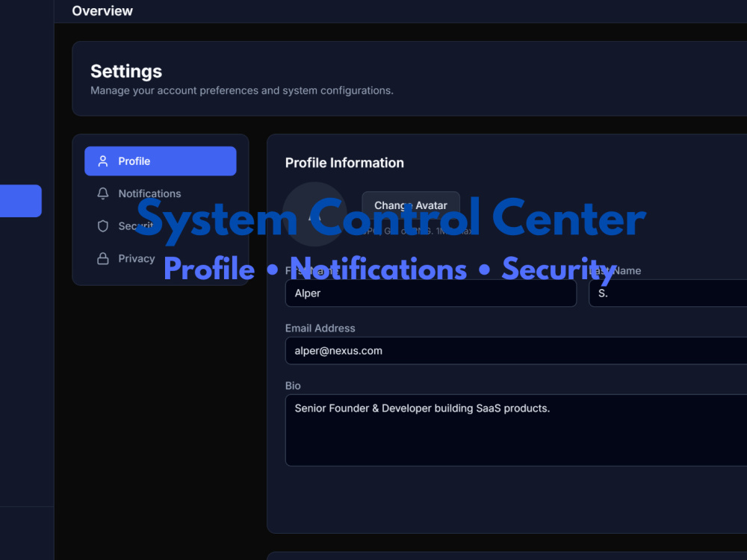Image resolution: width=747 pixels, height=560 pixels.
Task: Focus the Last Name field containing S.
Action: (x=668, y=293)
